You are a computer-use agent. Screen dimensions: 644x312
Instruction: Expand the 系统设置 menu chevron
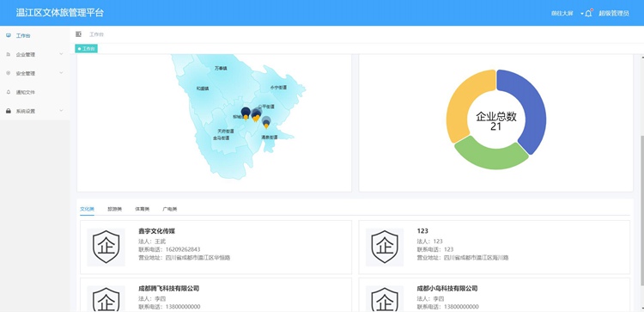pyautogui.click(x=61, y=111)
